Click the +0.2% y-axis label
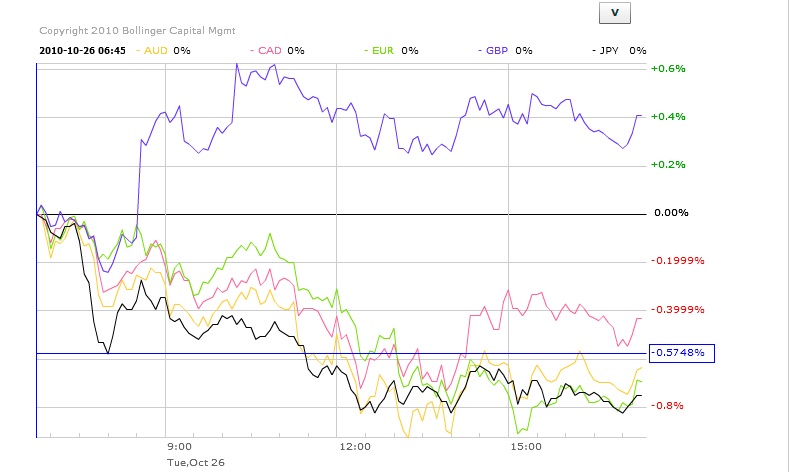Viewport: 789px width, 472px height. pos(668,165)
